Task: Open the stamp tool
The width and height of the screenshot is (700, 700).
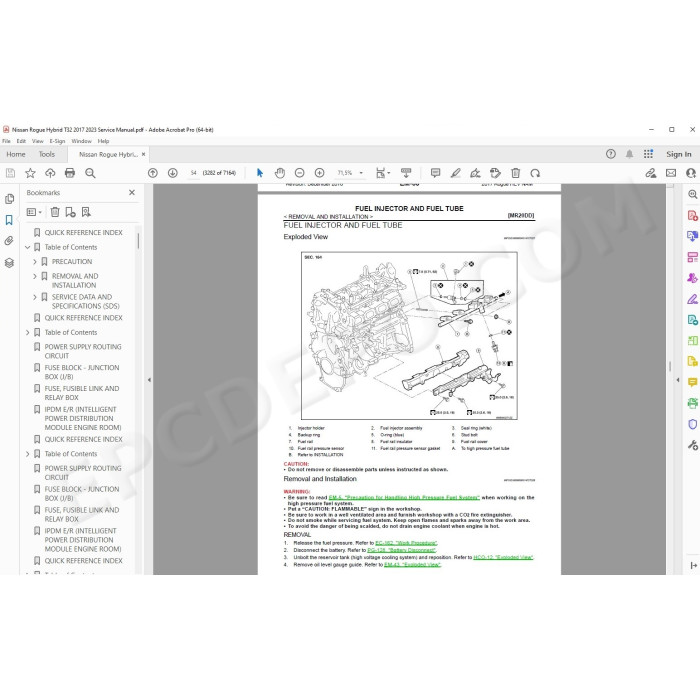Action: click(495, 173)
